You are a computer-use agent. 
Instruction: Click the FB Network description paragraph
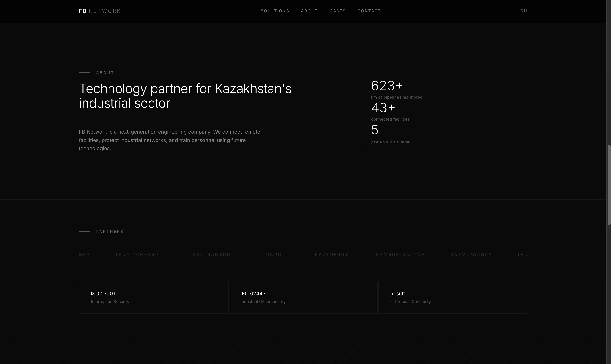(x=169, y=140)
